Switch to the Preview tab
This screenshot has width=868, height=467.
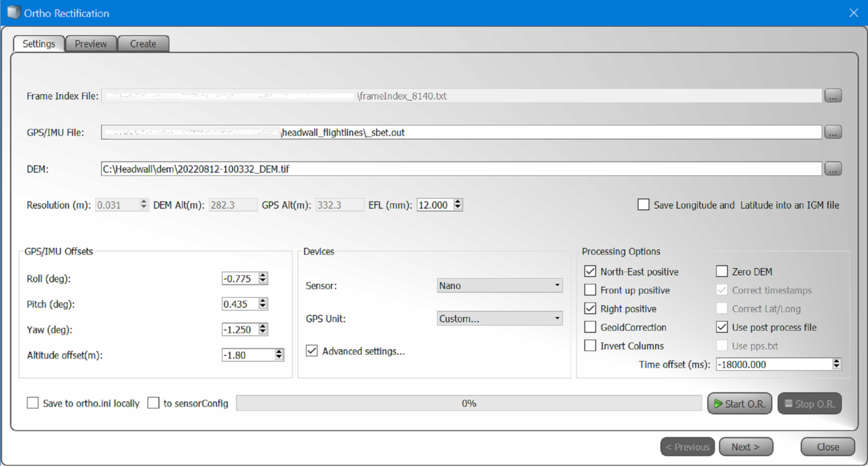(x=90, y=44)
